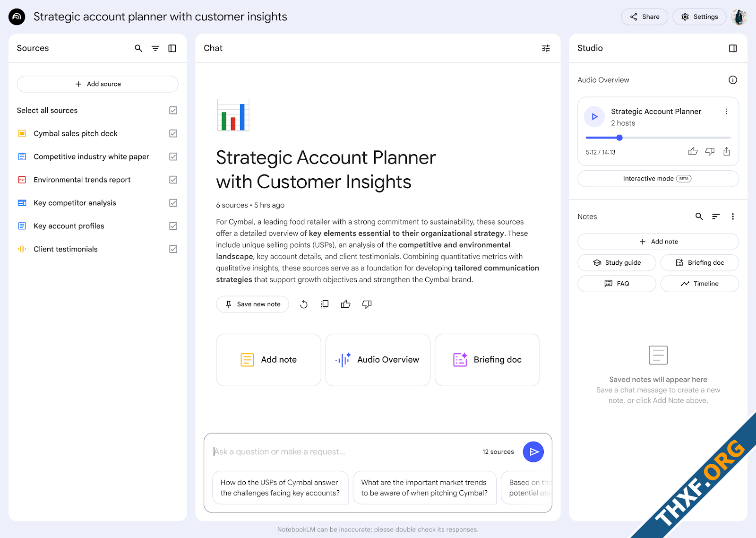
Task: Open notebook Settings
Action: point(699,17)
